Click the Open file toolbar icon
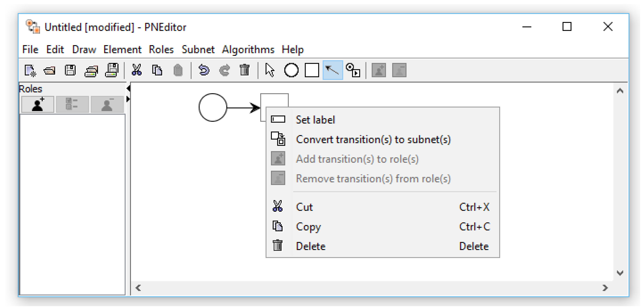 click(49, 70)
